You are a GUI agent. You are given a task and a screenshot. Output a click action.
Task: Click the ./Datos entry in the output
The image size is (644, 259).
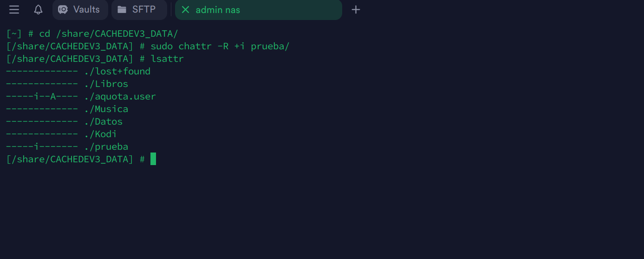104,122
